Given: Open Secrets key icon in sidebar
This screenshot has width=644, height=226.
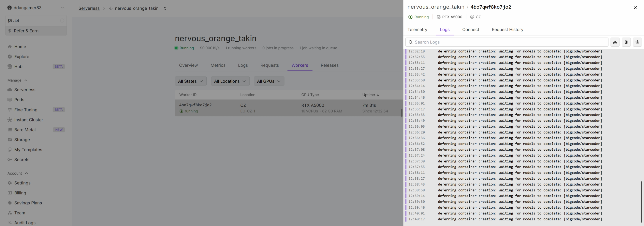Looking at the screenshot, I should click(10, 160).
